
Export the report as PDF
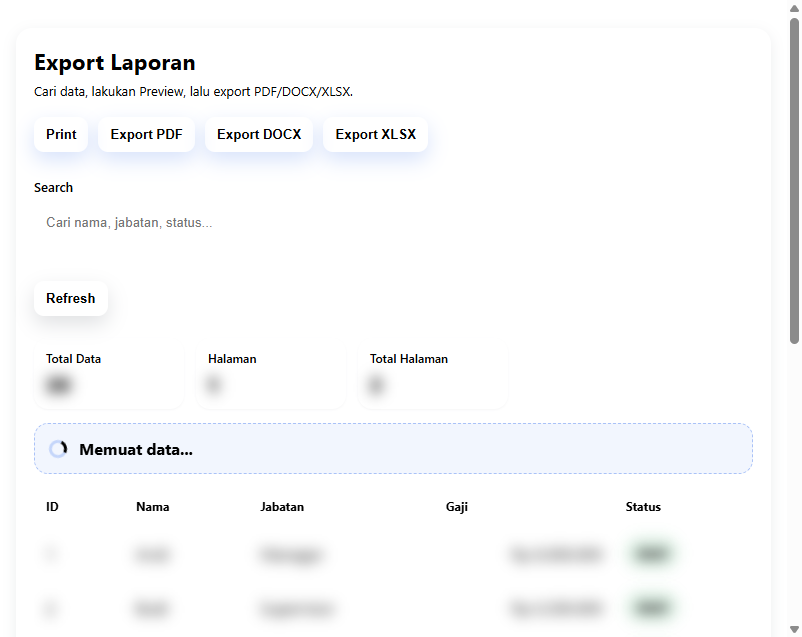(146, 134)
